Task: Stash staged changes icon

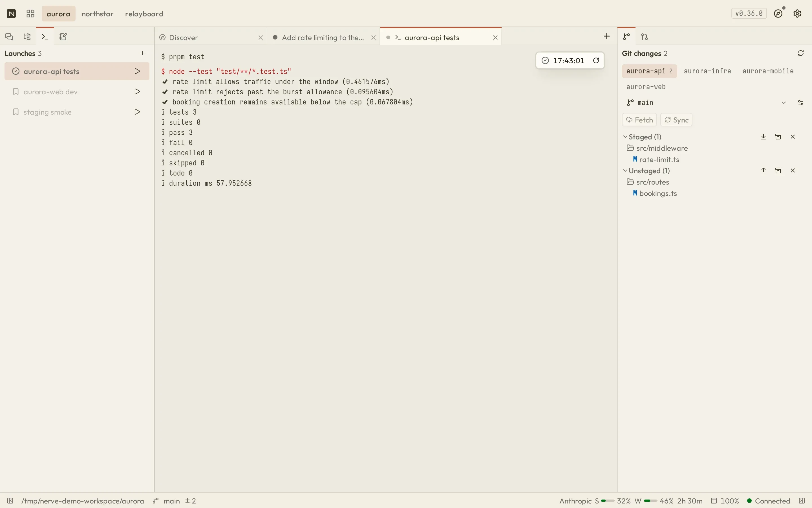Action: click(778, 137)
